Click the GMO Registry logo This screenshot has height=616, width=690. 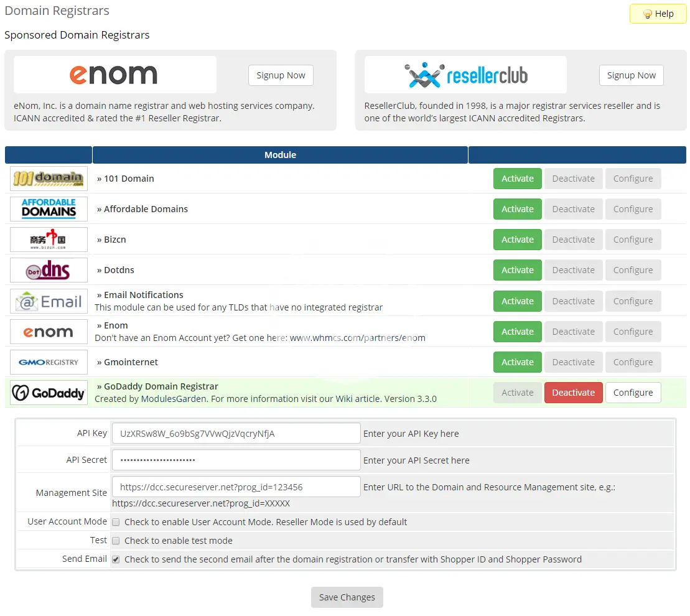pos(49,362)
